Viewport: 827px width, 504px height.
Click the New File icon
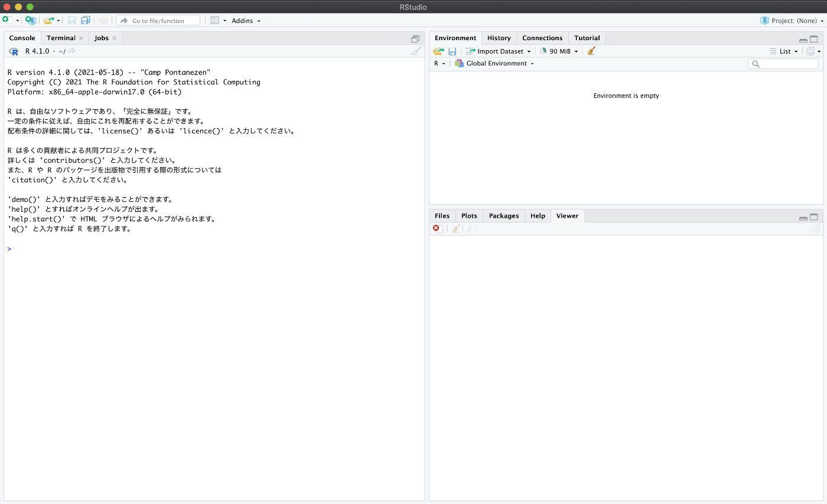6,20
